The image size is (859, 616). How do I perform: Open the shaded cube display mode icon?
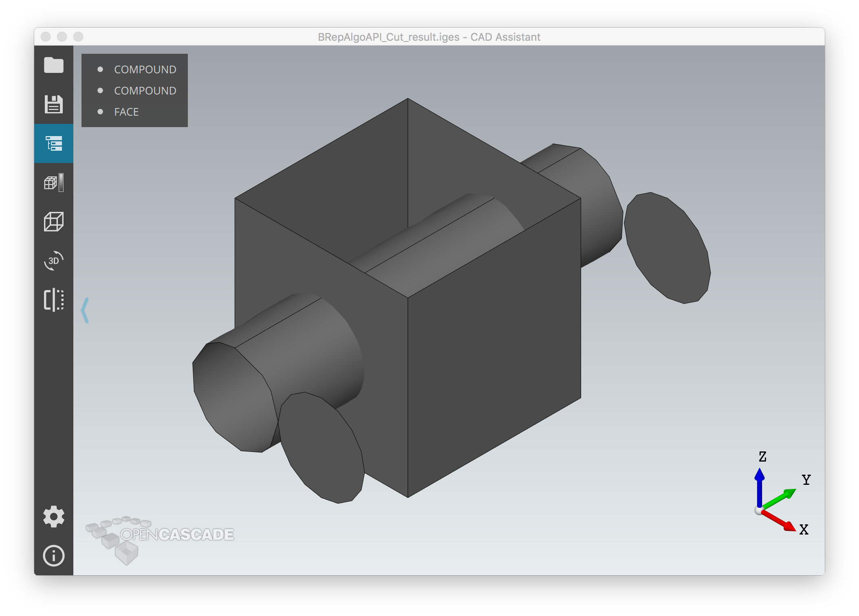coord(54,183)
